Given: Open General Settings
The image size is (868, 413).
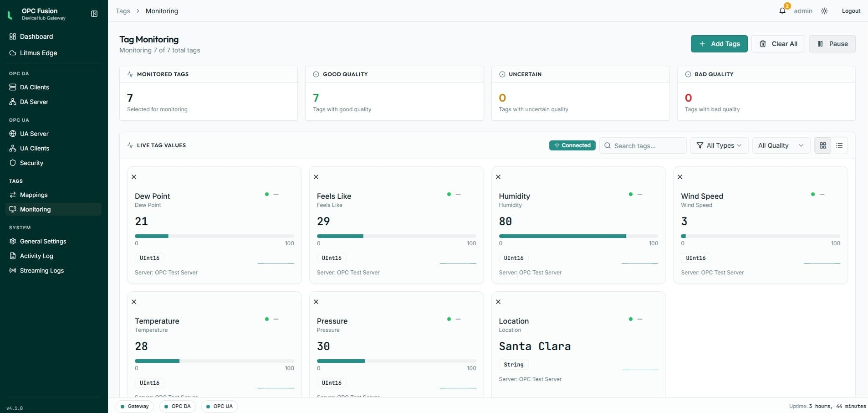Looking at the screenshot, I should [53, 241].
